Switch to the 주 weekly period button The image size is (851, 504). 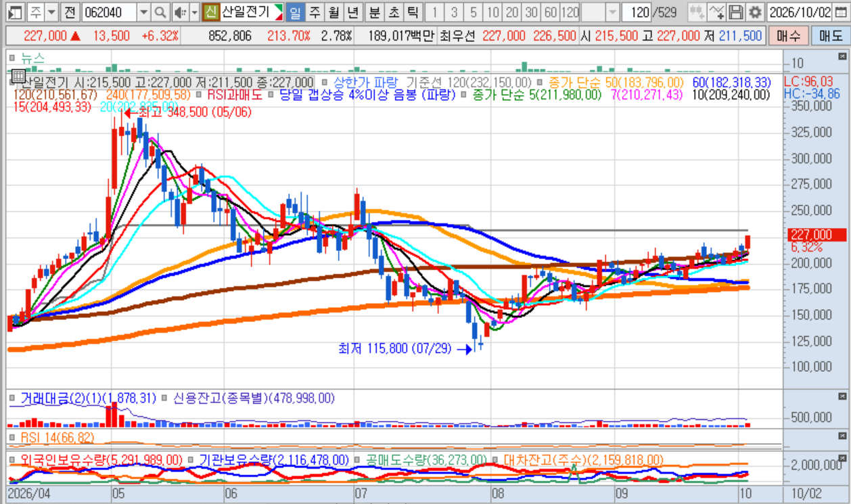[x=315, y=12]
